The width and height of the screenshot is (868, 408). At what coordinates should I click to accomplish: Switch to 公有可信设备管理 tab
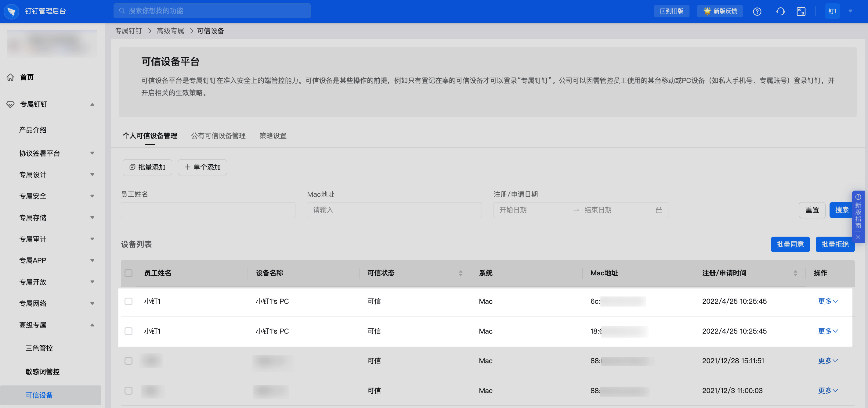click(x=218, y=136)
